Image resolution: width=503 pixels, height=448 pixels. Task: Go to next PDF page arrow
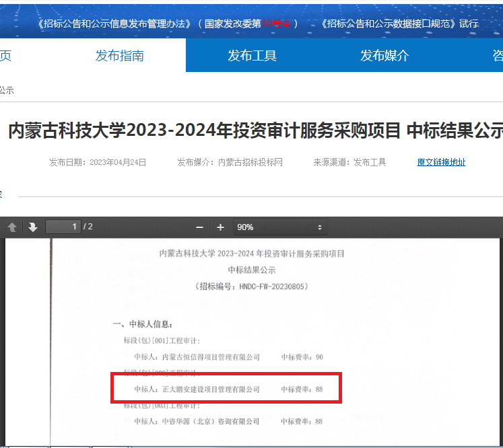[x=32, y=227]
